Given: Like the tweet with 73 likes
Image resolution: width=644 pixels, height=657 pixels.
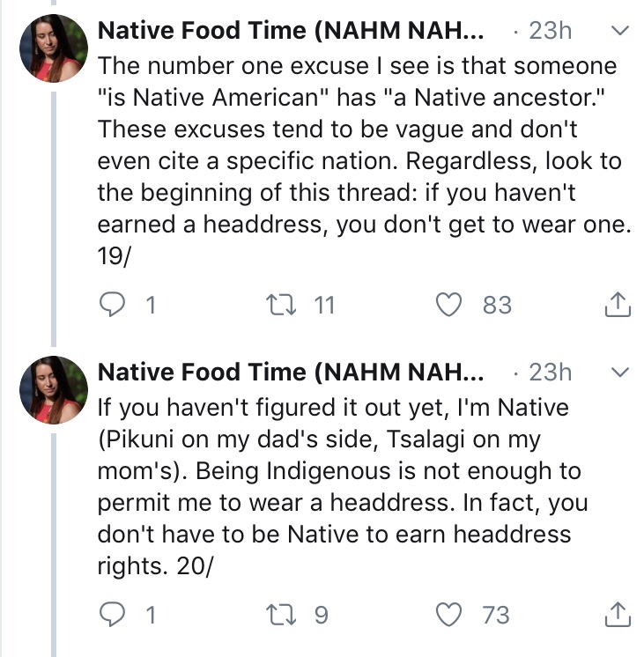Looking at the screenshot, I should [451, 614].
